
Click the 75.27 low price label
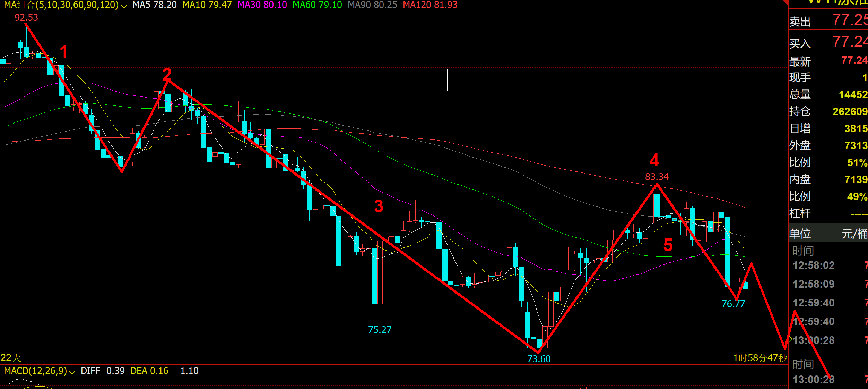380,330
